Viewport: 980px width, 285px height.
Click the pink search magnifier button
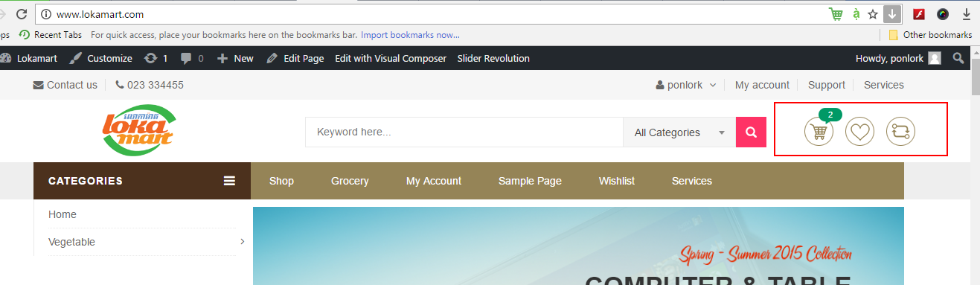click(751, 132)
